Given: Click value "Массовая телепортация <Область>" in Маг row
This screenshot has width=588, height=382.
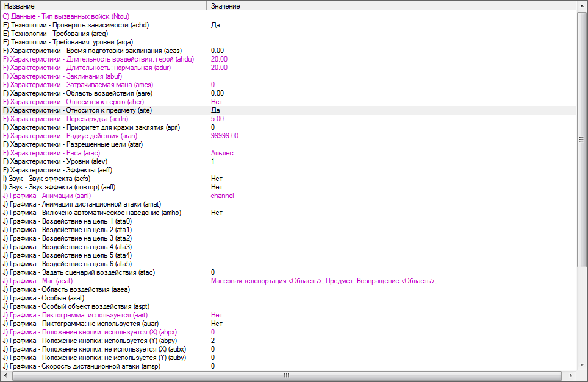Looking at the screenshot, I should pos(267,281).
